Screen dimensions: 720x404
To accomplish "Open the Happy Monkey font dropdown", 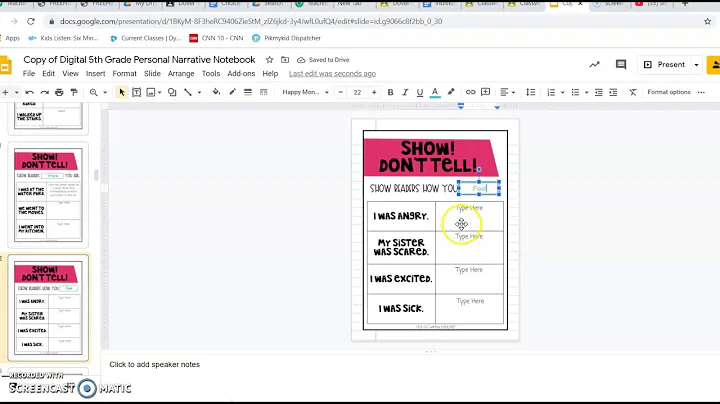I will point(305,92).
